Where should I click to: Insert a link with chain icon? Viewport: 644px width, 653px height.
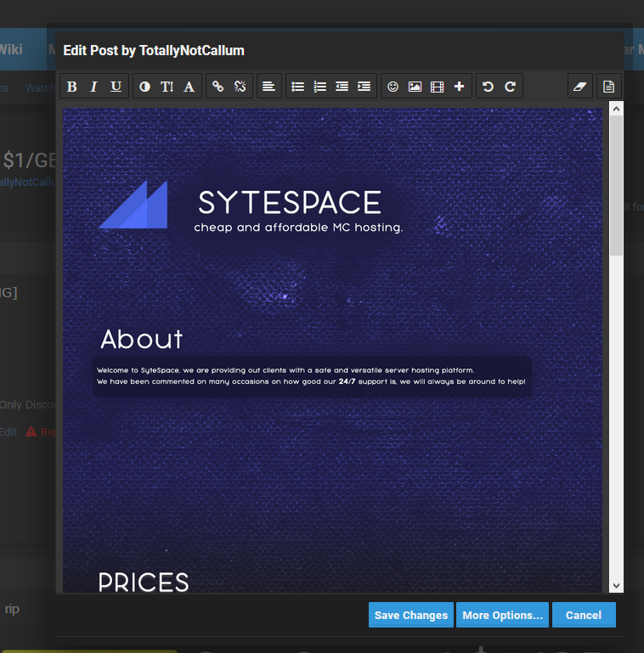point(217,87)
